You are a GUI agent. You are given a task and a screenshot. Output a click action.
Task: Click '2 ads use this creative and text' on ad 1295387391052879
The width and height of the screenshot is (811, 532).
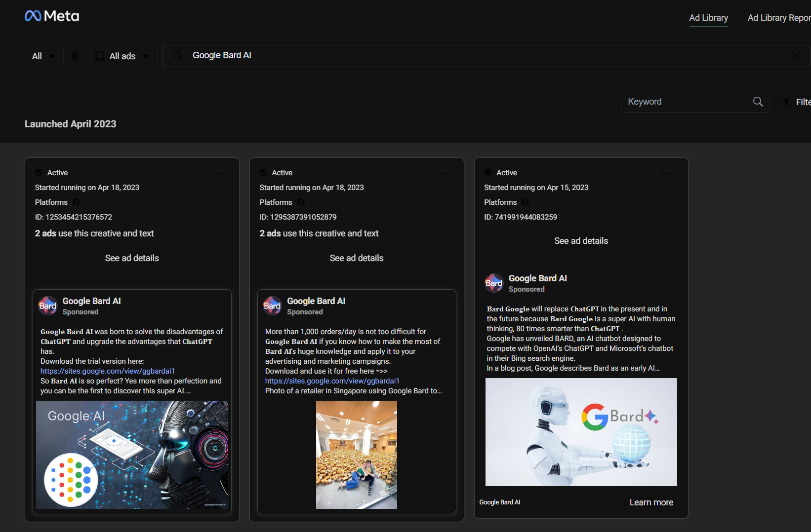tap(319, 233)
